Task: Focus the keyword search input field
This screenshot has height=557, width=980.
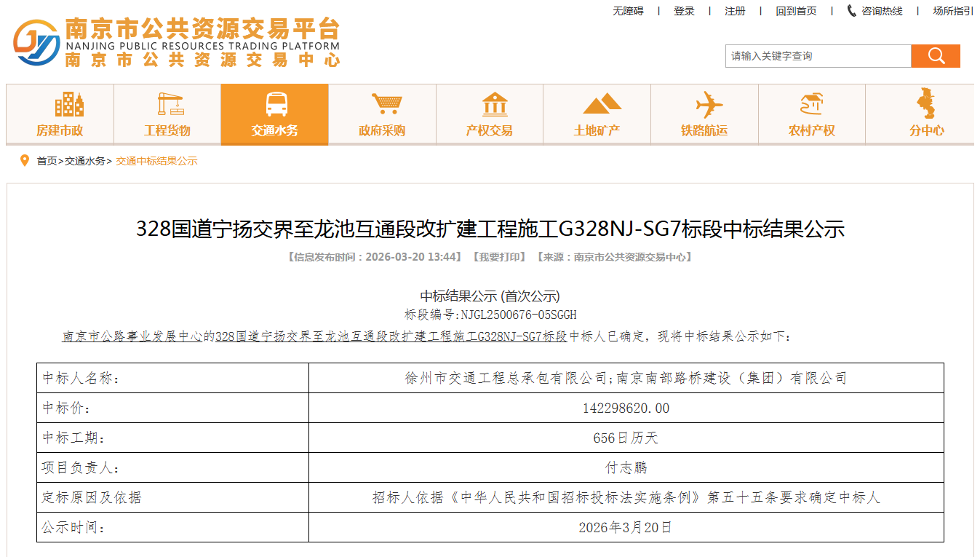Action: click(x=818, y=56)
